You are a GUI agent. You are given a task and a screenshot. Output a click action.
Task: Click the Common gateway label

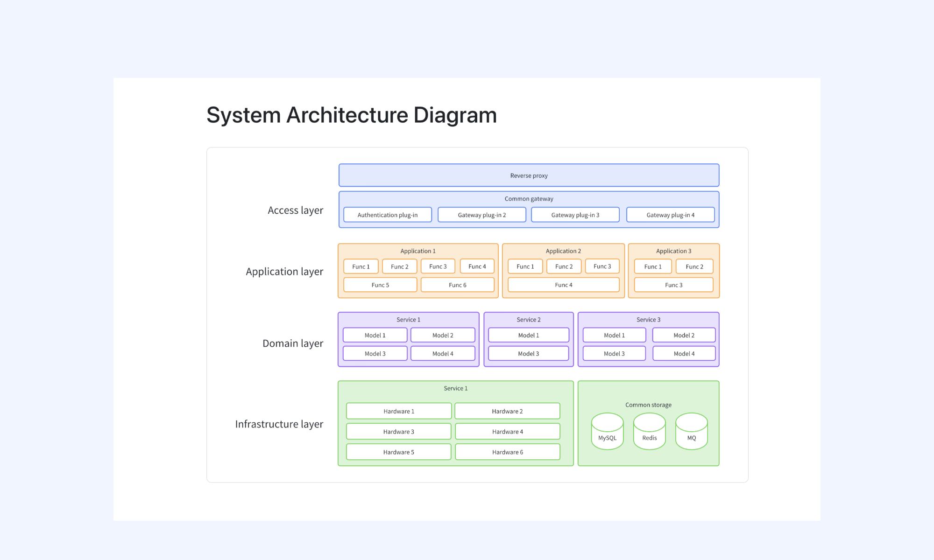pyautogui.click(x=529, y=199)
